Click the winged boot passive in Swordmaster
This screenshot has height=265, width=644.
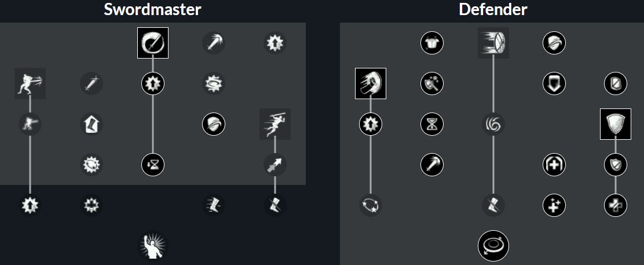(x=214, y=205)
